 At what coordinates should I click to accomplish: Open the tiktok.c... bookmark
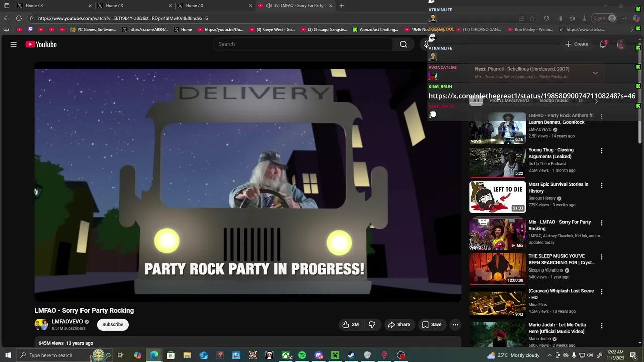click(582, 30)
